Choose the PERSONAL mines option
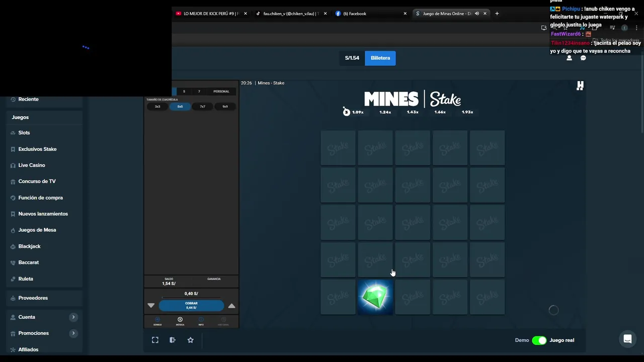Viewport: 644px width, 362px height. click(x=221, y=92)
